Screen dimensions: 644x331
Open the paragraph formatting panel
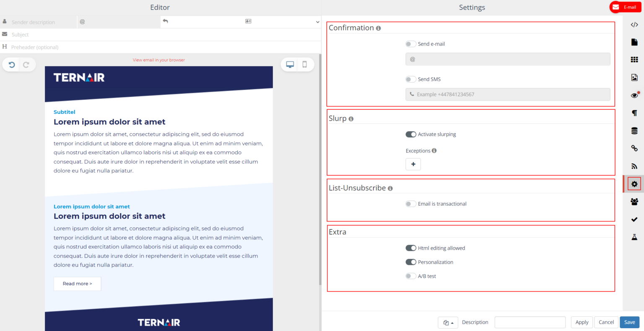(x=634, y=113)
